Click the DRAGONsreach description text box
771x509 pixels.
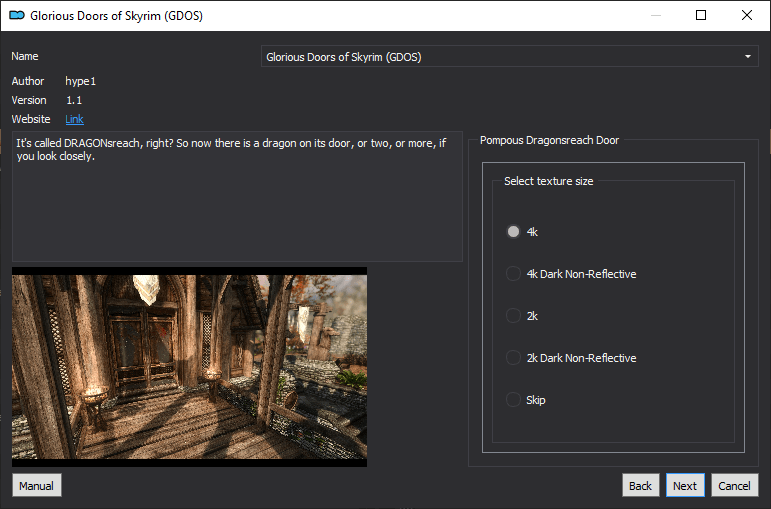(237, 196)
